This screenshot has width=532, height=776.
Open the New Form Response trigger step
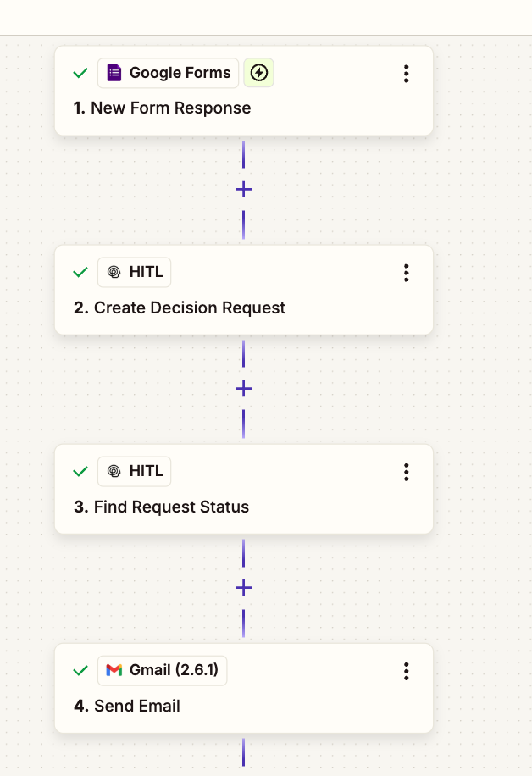[195, 108]
